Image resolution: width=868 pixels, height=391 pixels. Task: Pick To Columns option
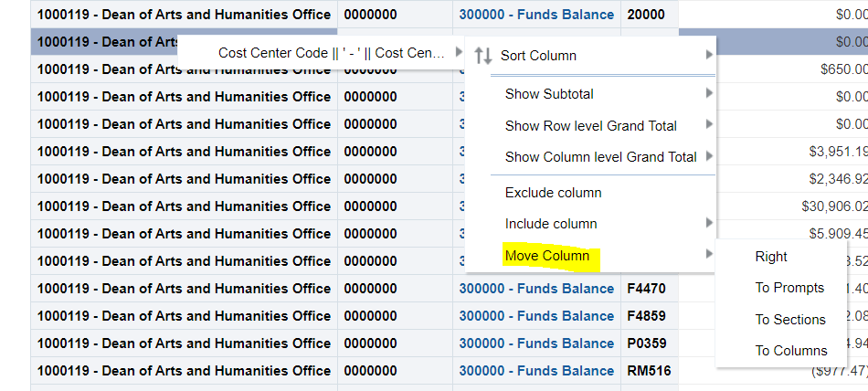click(x=791, y=351)
